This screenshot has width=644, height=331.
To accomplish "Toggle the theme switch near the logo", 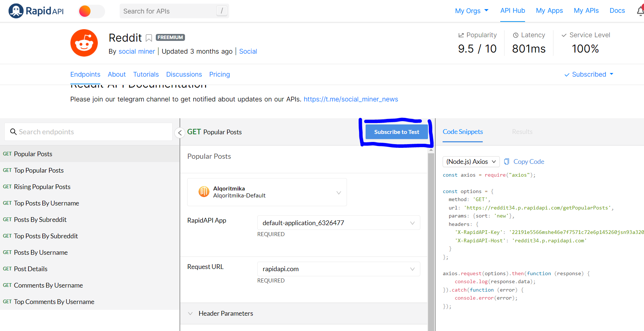I will tap(91, 11).
